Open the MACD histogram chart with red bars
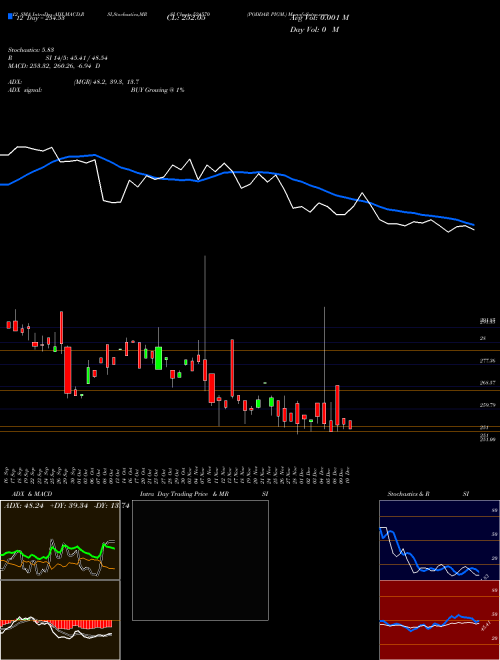Screen dimensions: 500x660 (60, 620)
